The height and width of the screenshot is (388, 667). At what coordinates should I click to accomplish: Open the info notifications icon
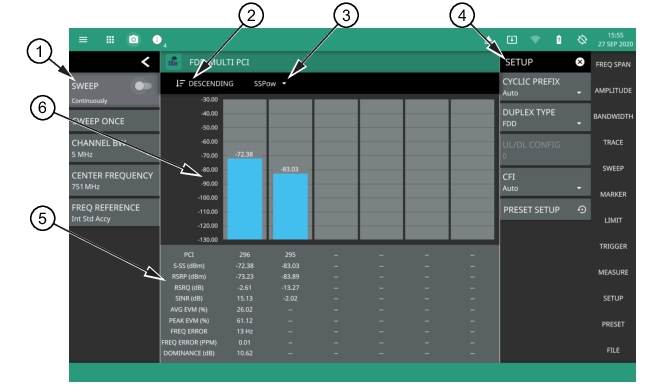point(157,40)
